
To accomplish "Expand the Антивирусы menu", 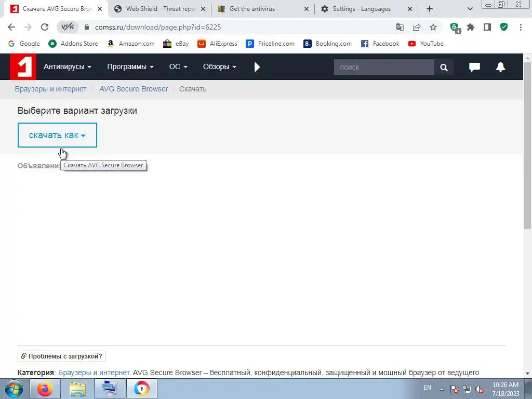I will coord(67,67).
